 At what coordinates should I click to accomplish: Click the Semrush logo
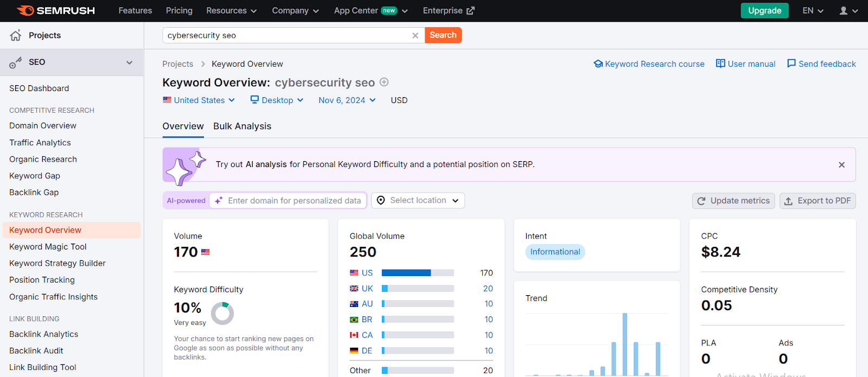point(56,10)
